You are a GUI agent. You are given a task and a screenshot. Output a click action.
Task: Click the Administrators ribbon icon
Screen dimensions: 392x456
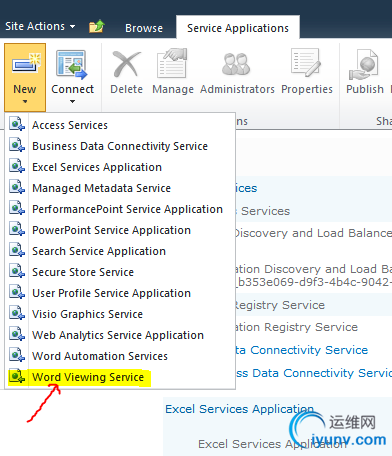coord(236,64)
